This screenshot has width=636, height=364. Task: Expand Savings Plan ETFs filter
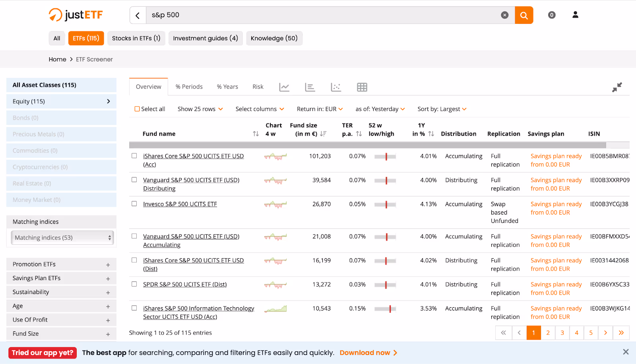point(62,278)
